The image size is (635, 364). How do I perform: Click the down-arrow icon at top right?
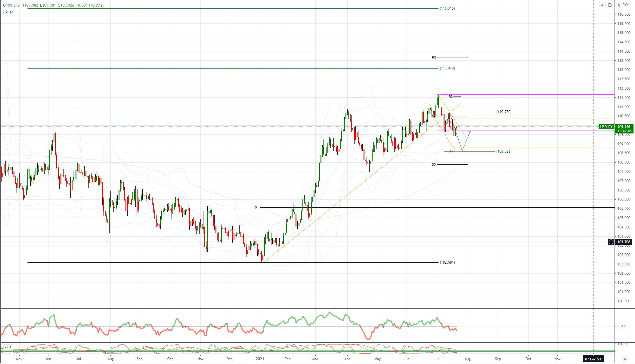(602, 5)
